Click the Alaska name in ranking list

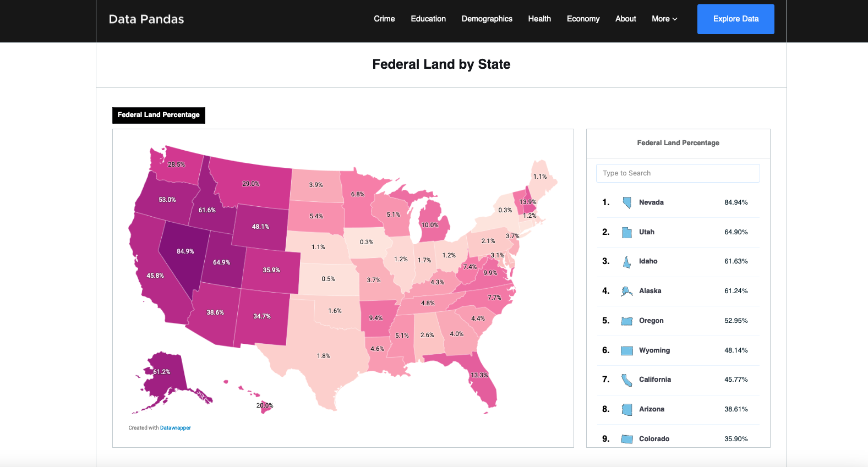coord(650,291)
